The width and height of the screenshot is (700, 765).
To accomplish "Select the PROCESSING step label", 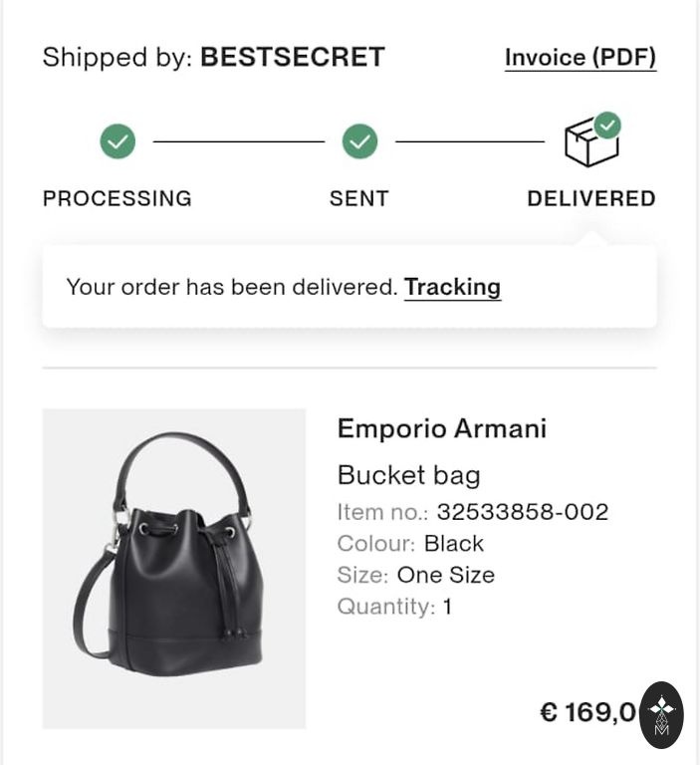I will 117,198.
